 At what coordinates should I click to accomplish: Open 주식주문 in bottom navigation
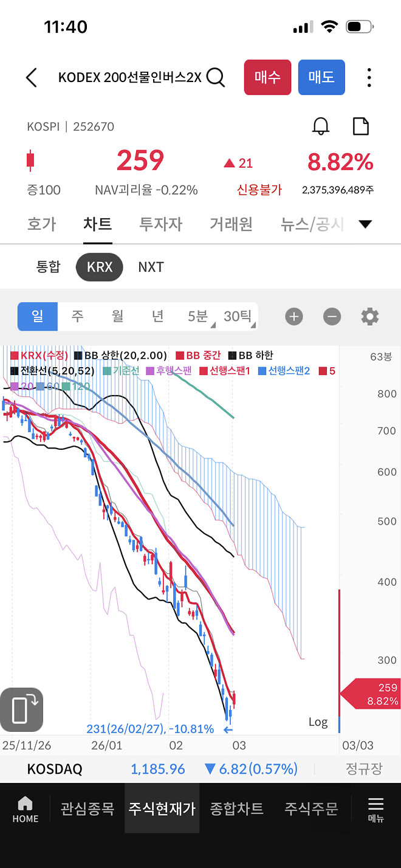[311, 808]
